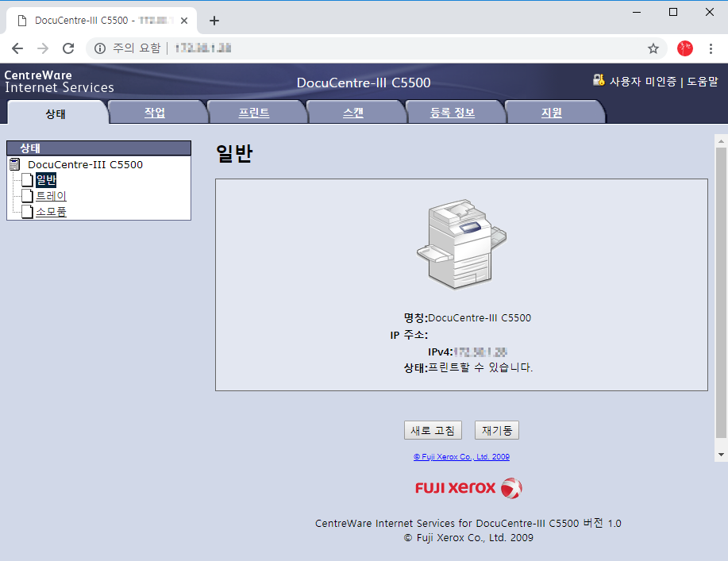Open the Chrome three-dot menu
Image resolution: width=728 pixels, height=561 pixels.
point(711,48)
